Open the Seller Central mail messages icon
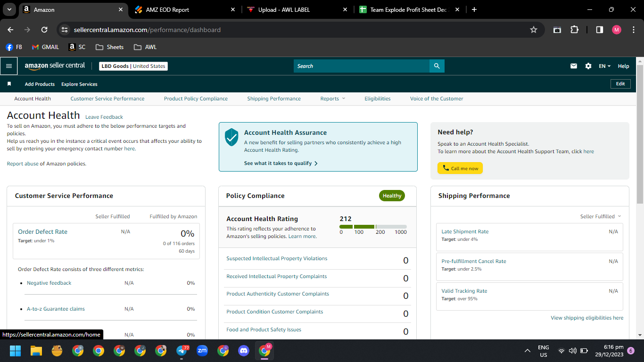Screen dimensions: 644x362 574,66
